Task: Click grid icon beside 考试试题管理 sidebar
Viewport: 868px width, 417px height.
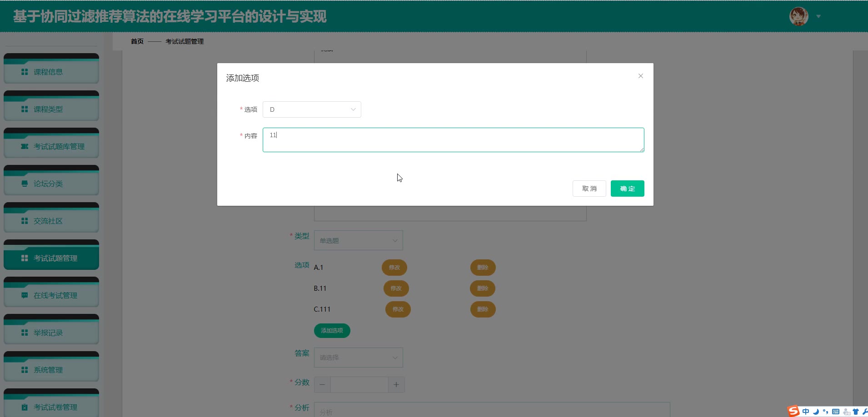Action: pos(25,258)
